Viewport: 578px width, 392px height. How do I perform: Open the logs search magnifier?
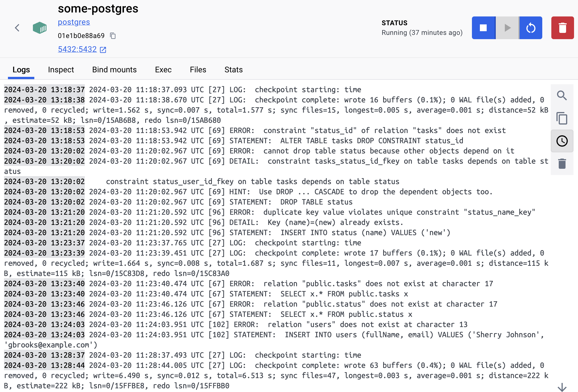562,96
